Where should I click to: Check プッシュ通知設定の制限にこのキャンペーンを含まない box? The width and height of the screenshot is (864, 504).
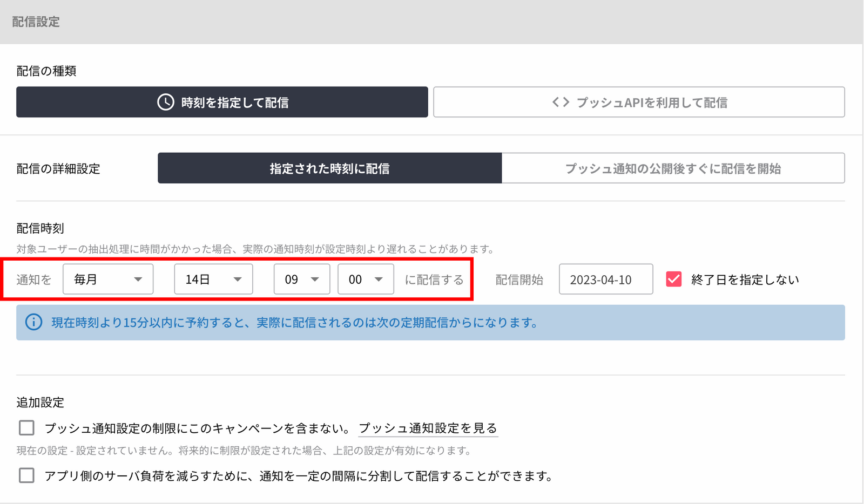tap(26, 428)
